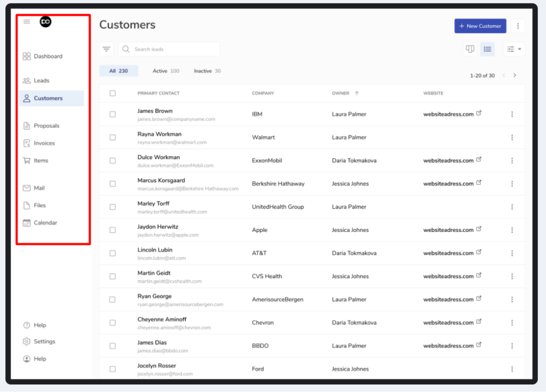
Task: Check the checkbox for James Brown's row
Action: pos(113,114)
